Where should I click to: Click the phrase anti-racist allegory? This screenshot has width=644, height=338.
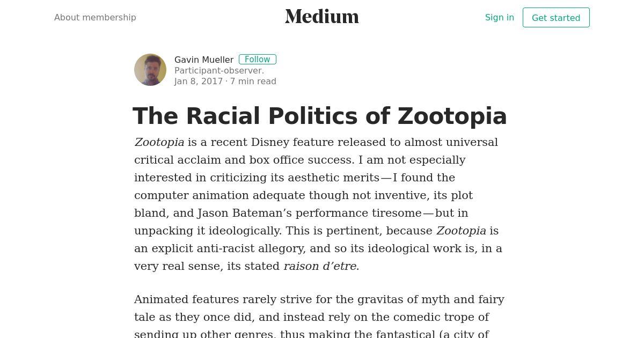(x=250, y=248)
